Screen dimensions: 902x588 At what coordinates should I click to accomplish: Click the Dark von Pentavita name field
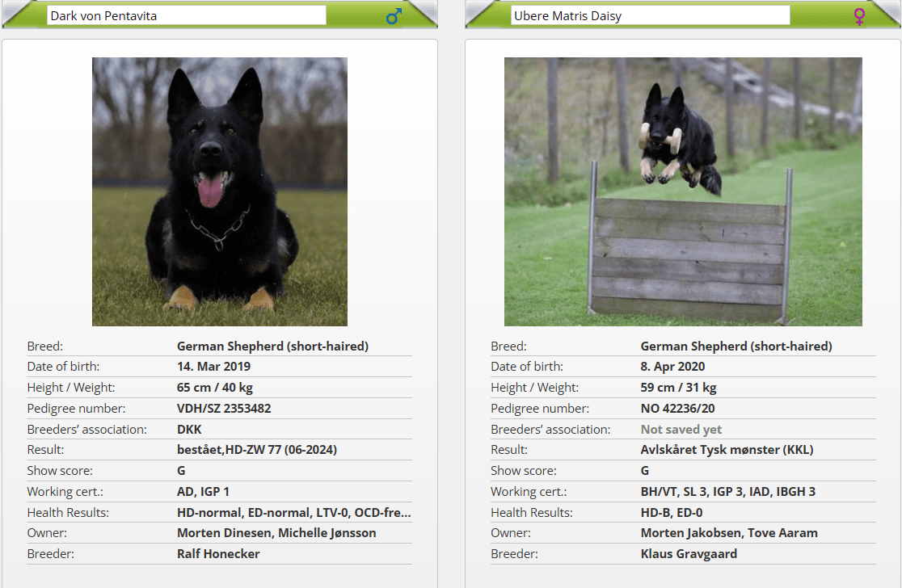186,15
